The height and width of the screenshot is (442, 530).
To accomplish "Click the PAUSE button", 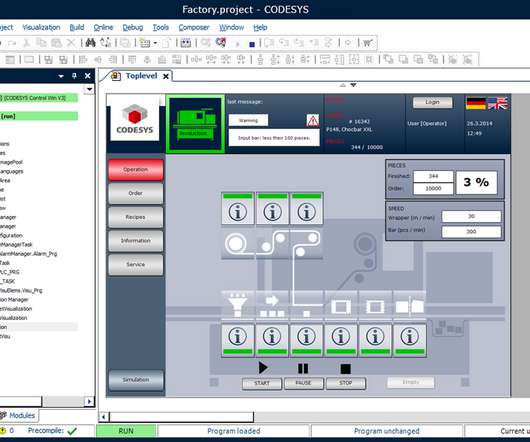I will tap(304, 383).
